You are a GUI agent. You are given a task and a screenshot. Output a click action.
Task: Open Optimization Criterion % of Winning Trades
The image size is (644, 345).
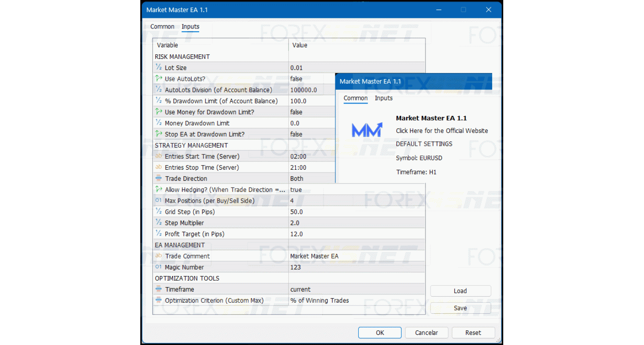(320, 300)
